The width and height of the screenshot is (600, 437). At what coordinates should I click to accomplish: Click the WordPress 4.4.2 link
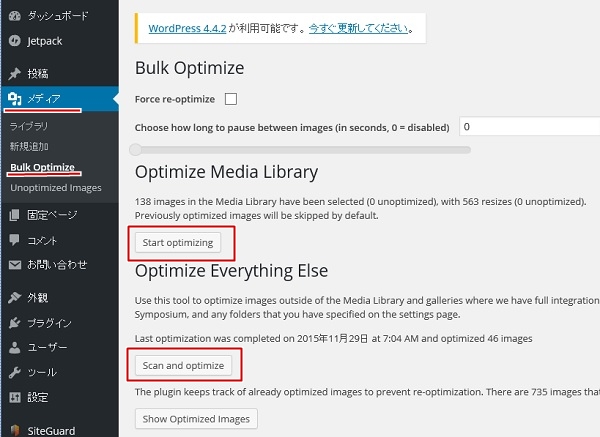click(187, 28)
